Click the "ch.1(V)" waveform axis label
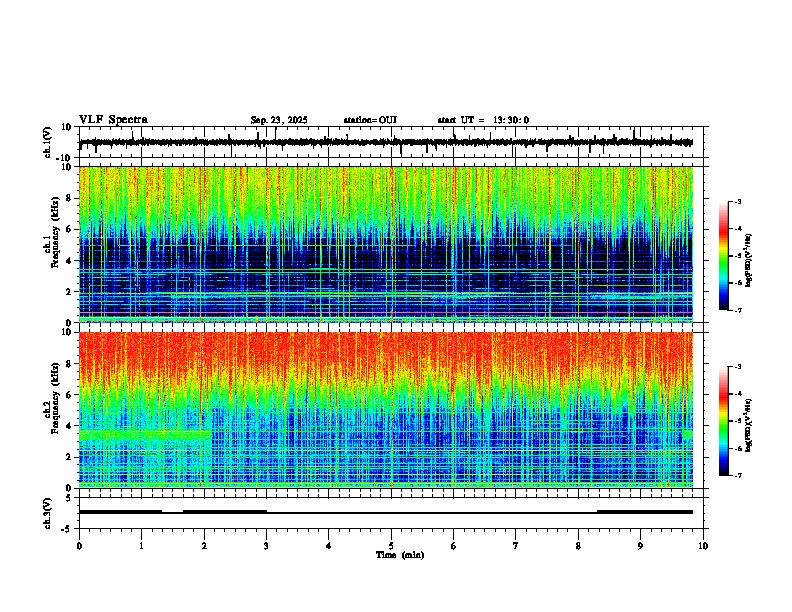Screen dimensions: 792x612 coord(48,142)
